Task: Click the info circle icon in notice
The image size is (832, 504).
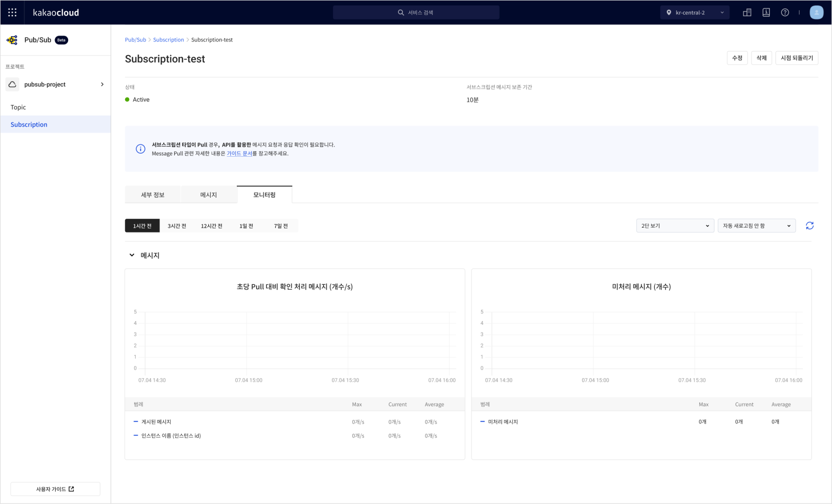Action: pos(141,149)
